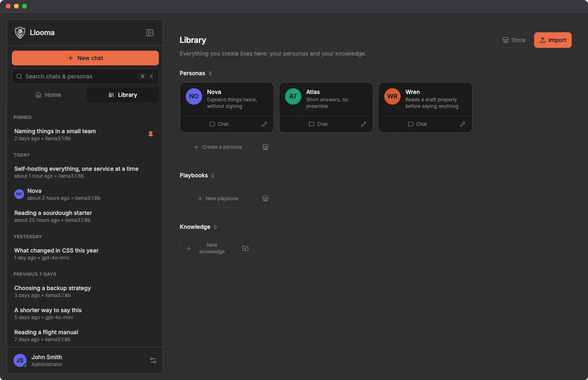Click the NO avatar on Nova card
The width and height of the screenshot is (588, 380).
[x=194, y=96]
